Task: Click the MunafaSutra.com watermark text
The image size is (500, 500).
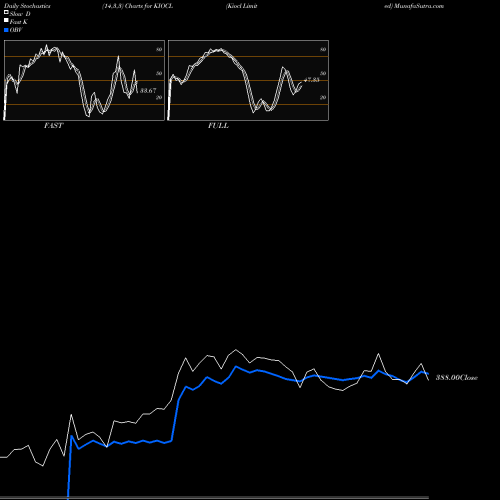Action: pos(419,6)
